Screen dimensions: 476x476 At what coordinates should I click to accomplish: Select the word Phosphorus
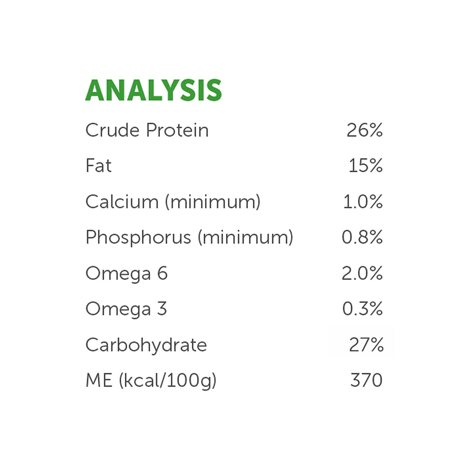pyautogui.click(x=138, y=238)
